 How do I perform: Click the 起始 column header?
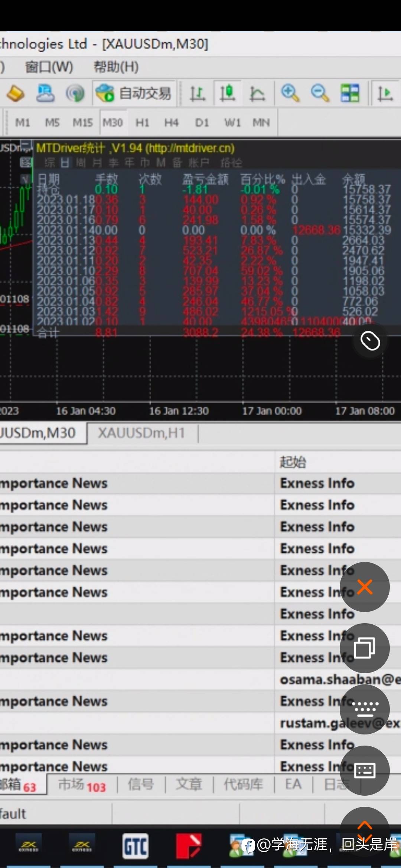coord(293,462)
